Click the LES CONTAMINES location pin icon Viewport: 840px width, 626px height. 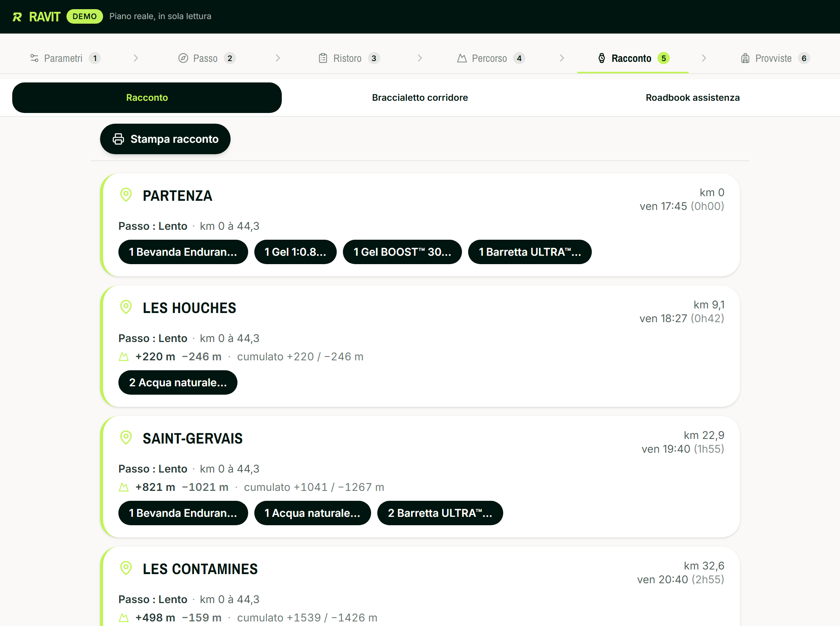[126, 568]
